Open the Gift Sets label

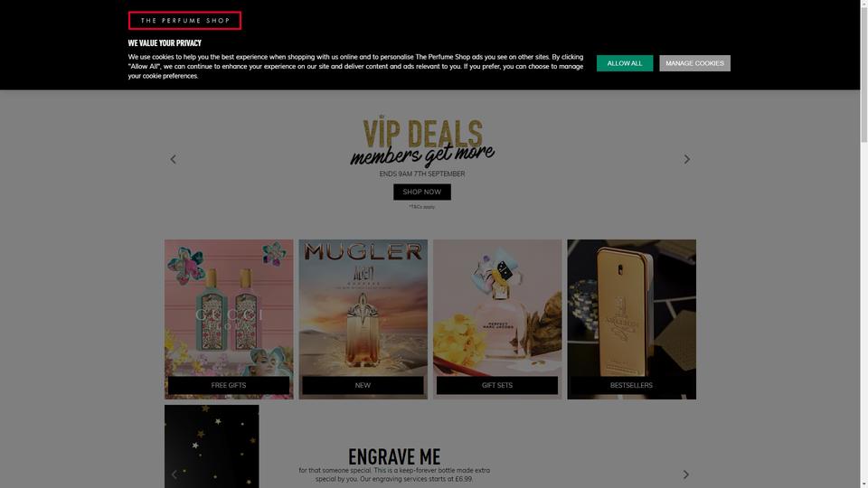[497, 385]
